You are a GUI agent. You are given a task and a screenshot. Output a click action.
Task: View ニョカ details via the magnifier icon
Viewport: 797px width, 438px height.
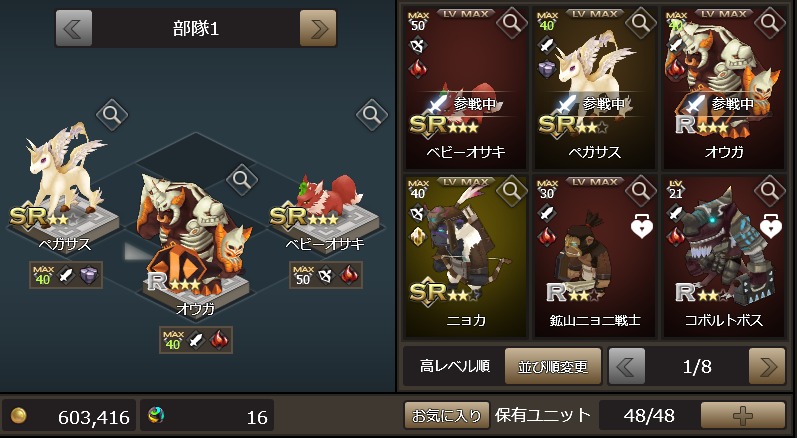[x=511, y=191]
